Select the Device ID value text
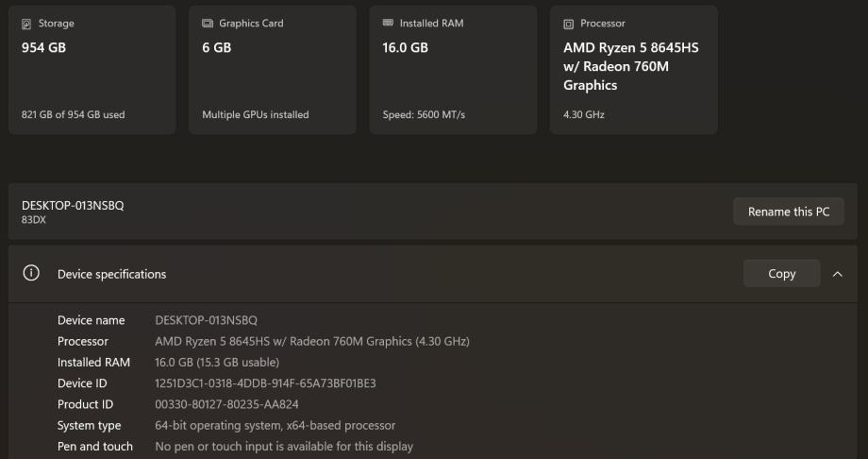868x459 pixels. (265, 383)
